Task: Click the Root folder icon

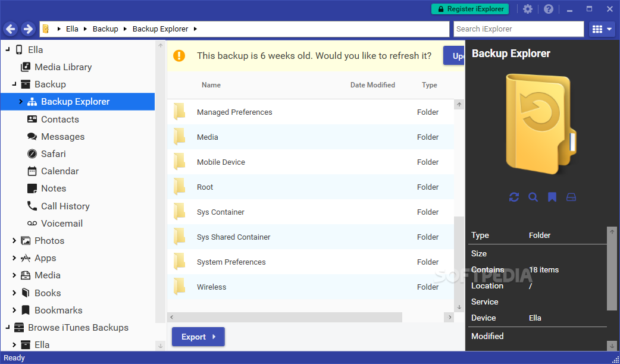Action: pyautogui.click(x=180, y=187)
